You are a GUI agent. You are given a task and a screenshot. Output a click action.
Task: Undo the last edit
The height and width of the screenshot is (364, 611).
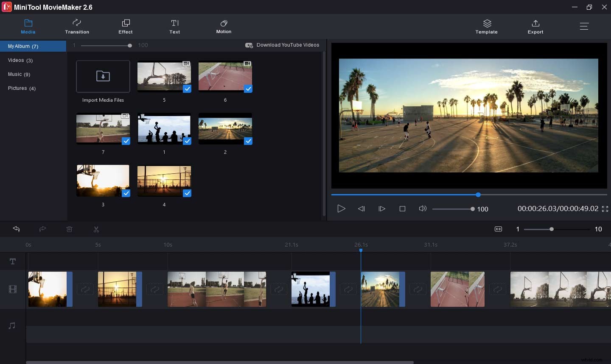[16, 229]
